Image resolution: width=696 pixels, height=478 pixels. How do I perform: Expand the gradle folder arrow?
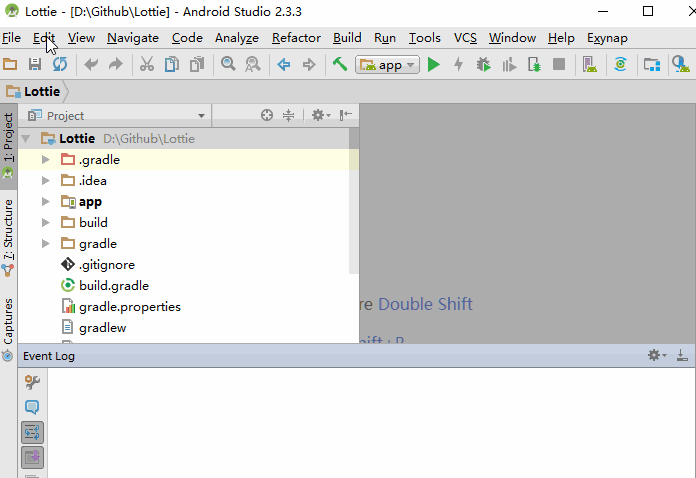coord(46,244)
